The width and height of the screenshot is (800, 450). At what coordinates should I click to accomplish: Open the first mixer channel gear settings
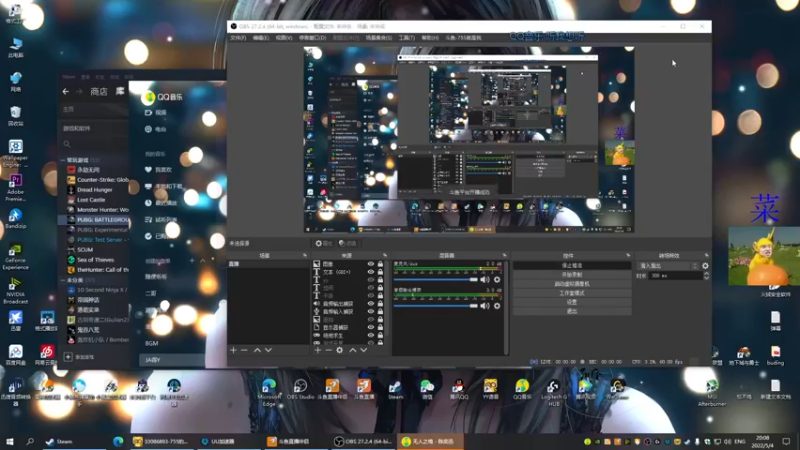click(497, 280)
